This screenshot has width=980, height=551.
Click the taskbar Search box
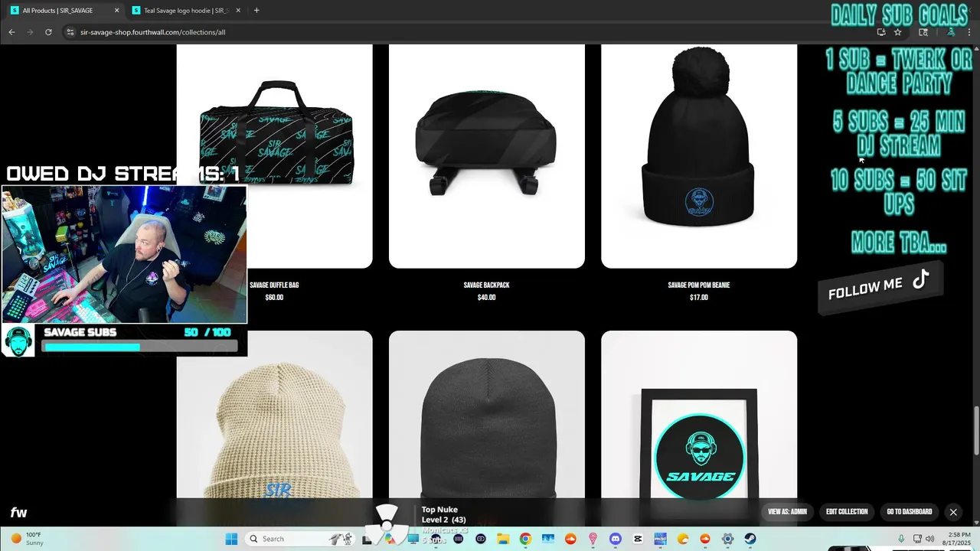(302, 539)
